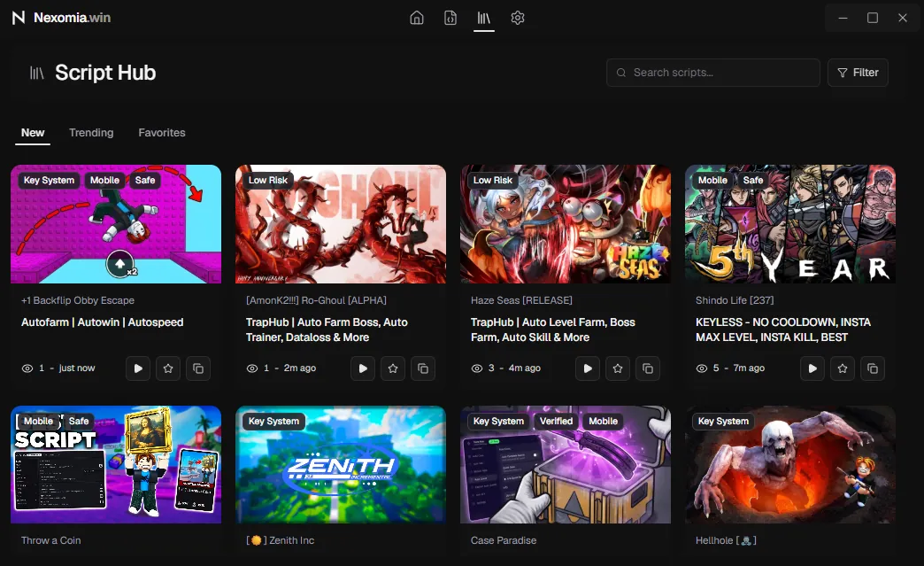Open the +1 Backflip Obby Escape thumbnail
The image size is (924, 566).
(116, 224)
